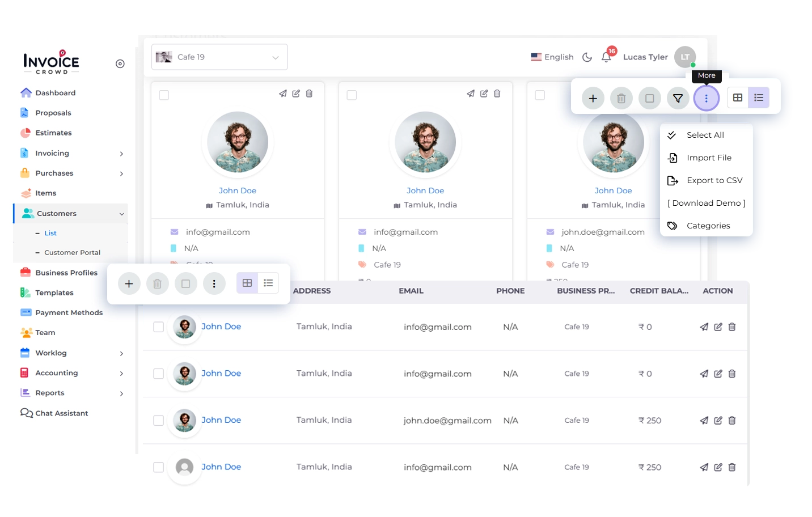Expand the Invoicing sidebar menu
Image resolution: width=812 pixels, height=517 pixels.
72,154
